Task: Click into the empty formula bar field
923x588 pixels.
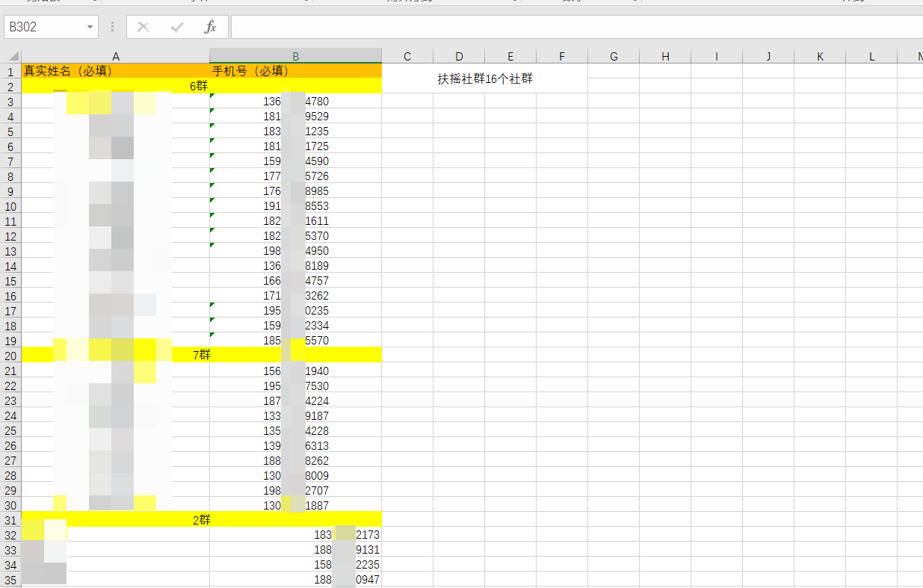Action: pyautogui.click(x=575, y=27)
